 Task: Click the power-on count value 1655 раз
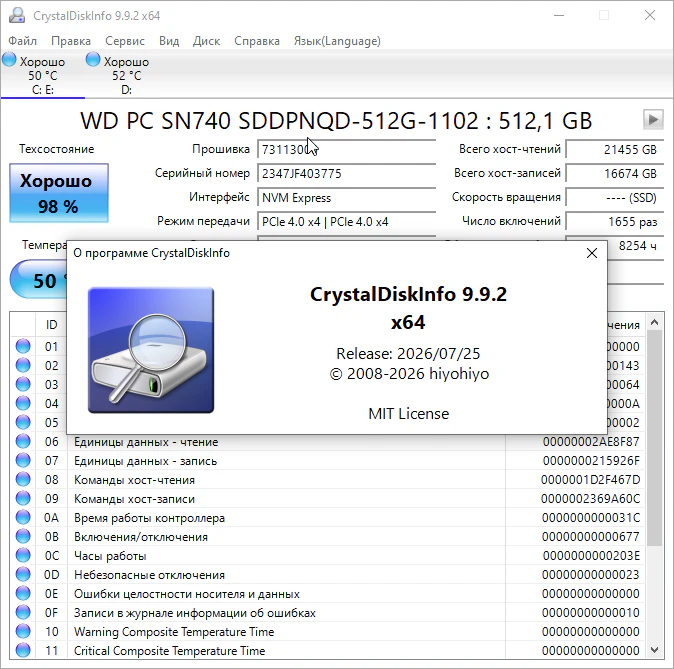pos(615,221)
